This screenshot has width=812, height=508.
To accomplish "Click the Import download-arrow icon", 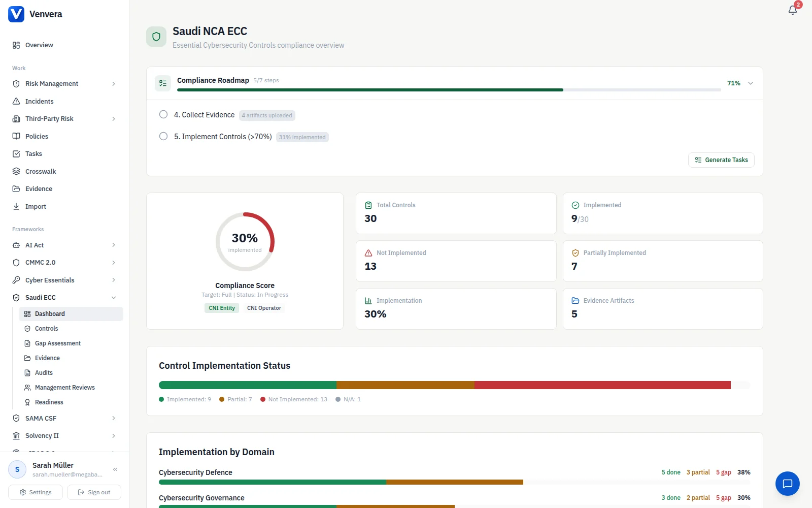I will [x=16, y=206].
